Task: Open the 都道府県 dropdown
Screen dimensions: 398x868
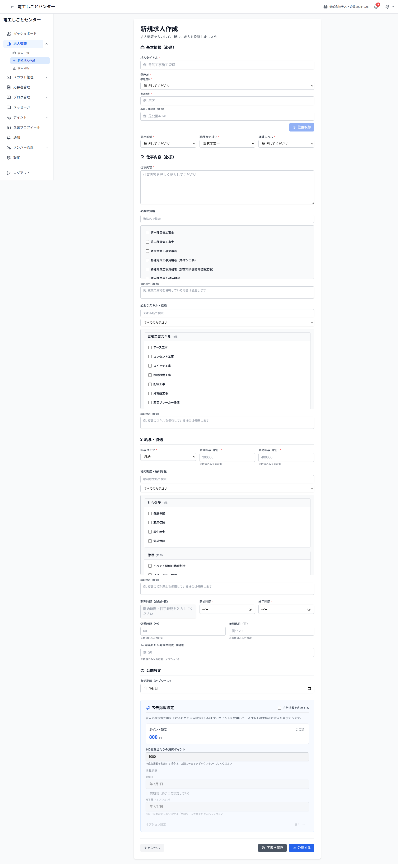Action: coord(227,86)
